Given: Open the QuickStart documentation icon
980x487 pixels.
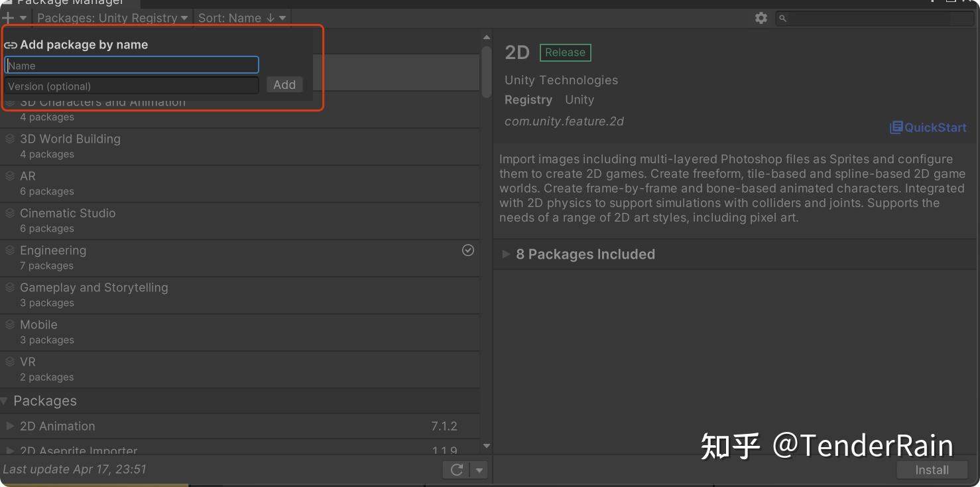Looking at the screenshot, I should click(x=896, y=127).
